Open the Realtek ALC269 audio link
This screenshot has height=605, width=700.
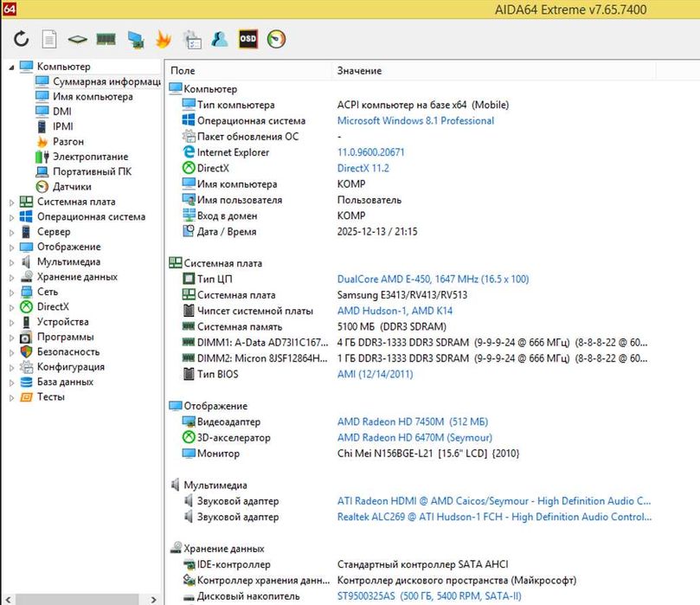[x=494, y=517]
